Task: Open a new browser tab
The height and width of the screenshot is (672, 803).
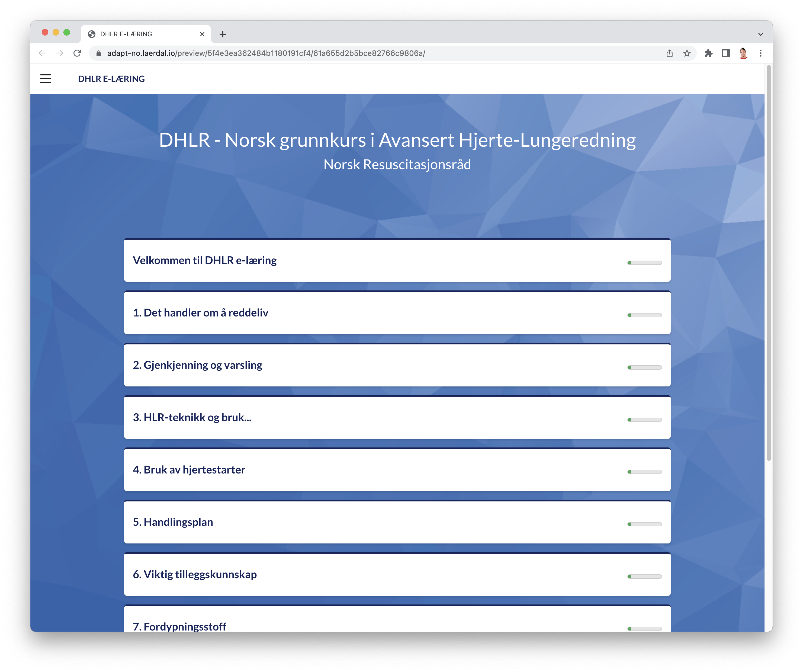Action: 223,34
